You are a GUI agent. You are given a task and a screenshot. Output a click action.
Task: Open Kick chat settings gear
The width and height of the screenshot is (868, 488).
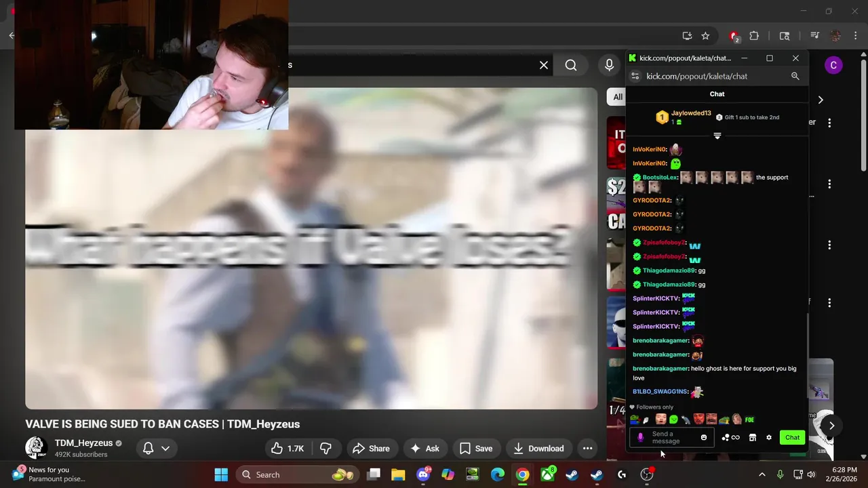click(769, 438)
